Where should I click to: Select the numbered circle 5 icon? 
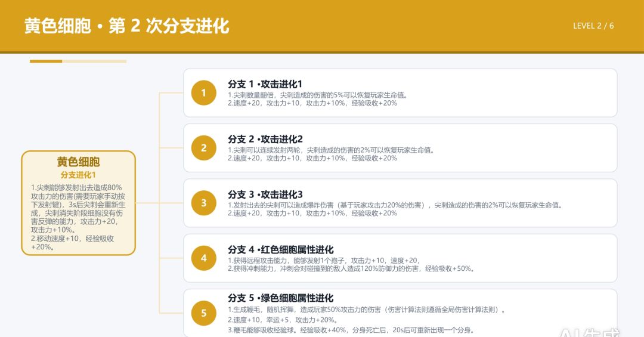tap(204, 313)
